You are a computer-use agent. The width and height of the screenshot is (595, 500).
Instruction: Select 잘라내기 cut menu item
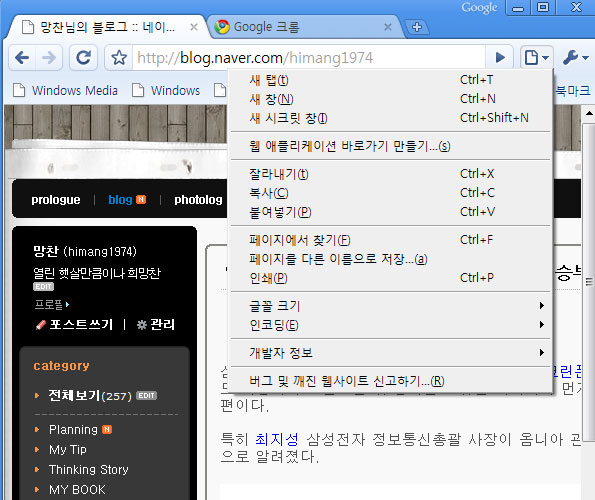[x=390, y=174]
